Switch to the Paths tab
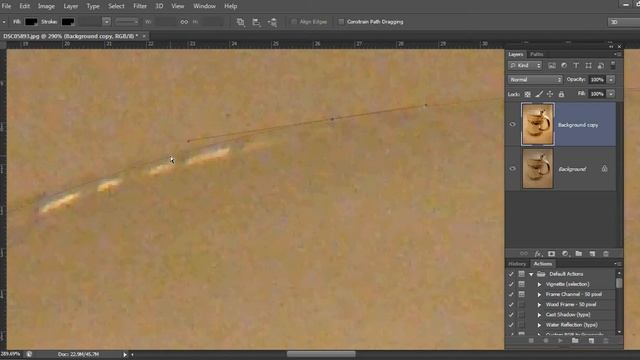This screenshot has height=360, width=640. [536, 54]
